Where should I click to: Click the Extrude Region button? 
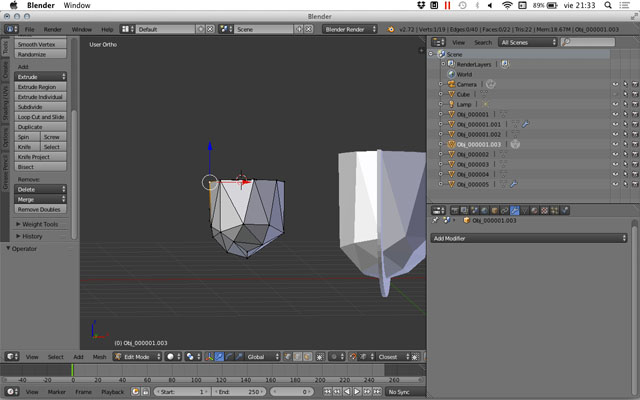click(x=40, y=87)
